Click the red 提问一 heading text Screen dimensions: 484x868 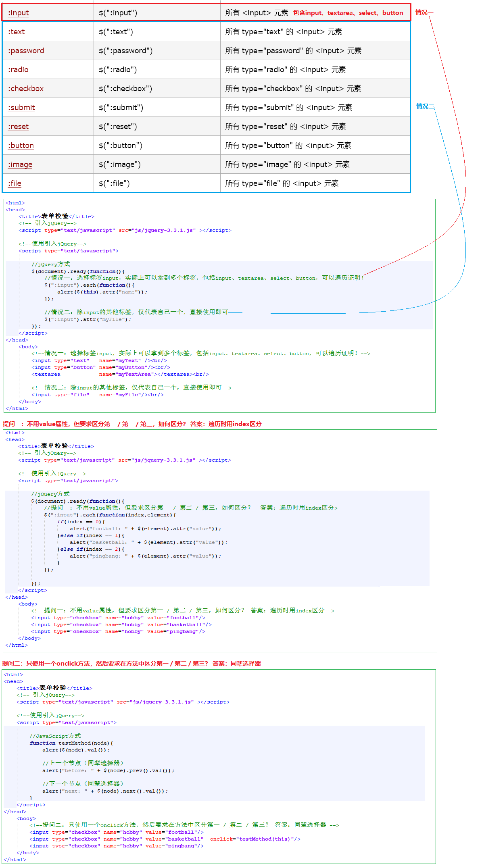[132, 424]
